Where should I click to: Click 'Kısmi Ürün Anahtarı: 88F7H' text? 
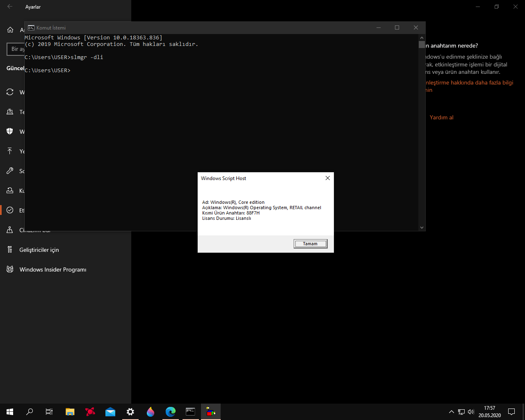pos(231,213)
